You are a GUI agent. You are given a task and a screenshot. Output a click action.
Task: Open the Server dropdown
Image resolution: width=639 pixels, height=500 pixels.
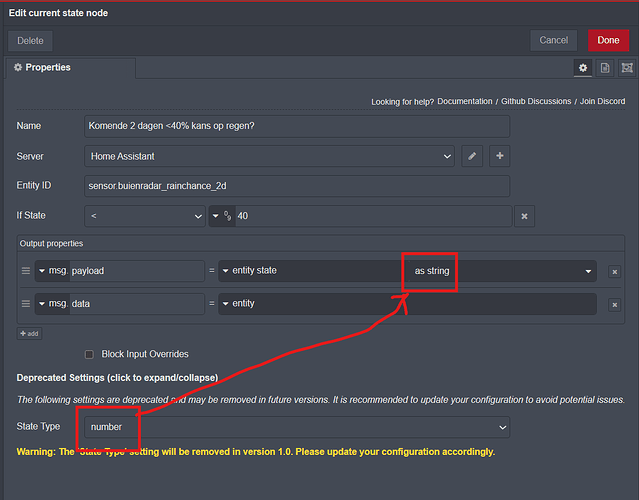269,156
